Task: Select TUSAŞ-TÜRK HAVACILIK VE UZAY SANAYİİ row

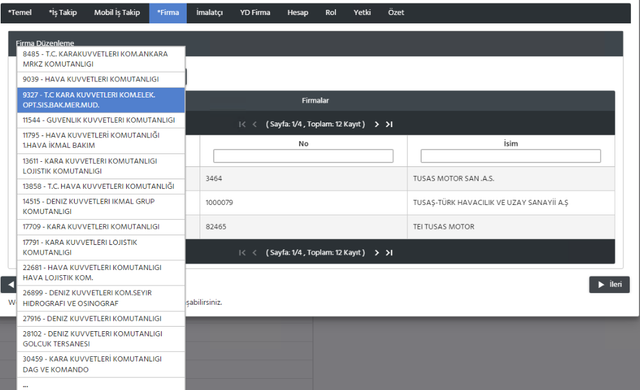Action: coord(511,203)
